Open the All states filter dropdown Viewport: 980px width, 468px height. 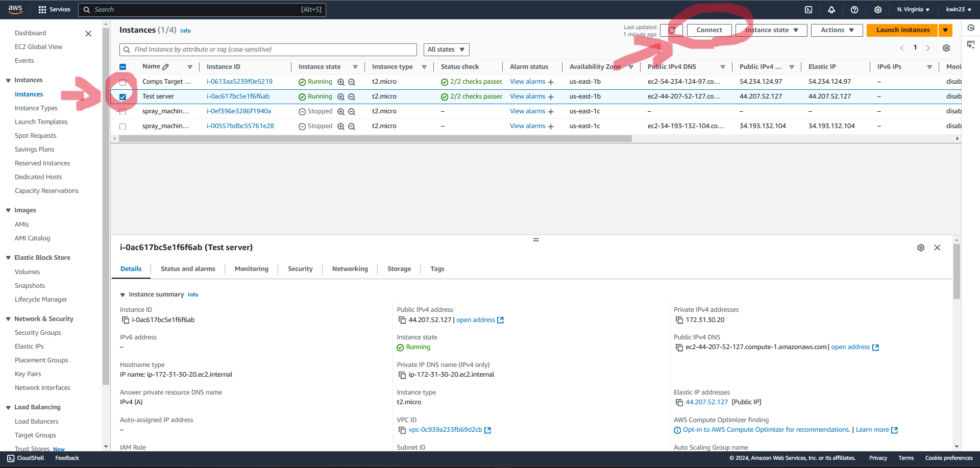(x=446, y=50)
